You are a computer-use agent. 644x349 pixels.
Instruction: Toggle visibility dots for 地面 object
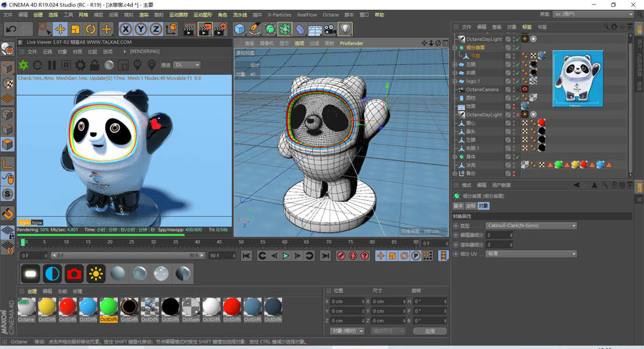click(513, 106)
